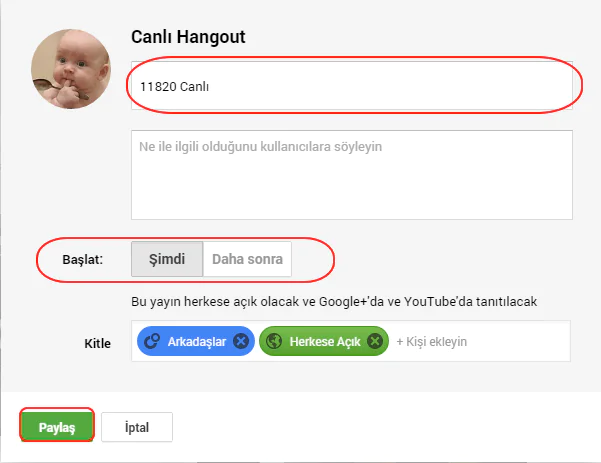Click the circles icon on Arkadaşlar chip

pyautogui.click(x=152, y=341)
